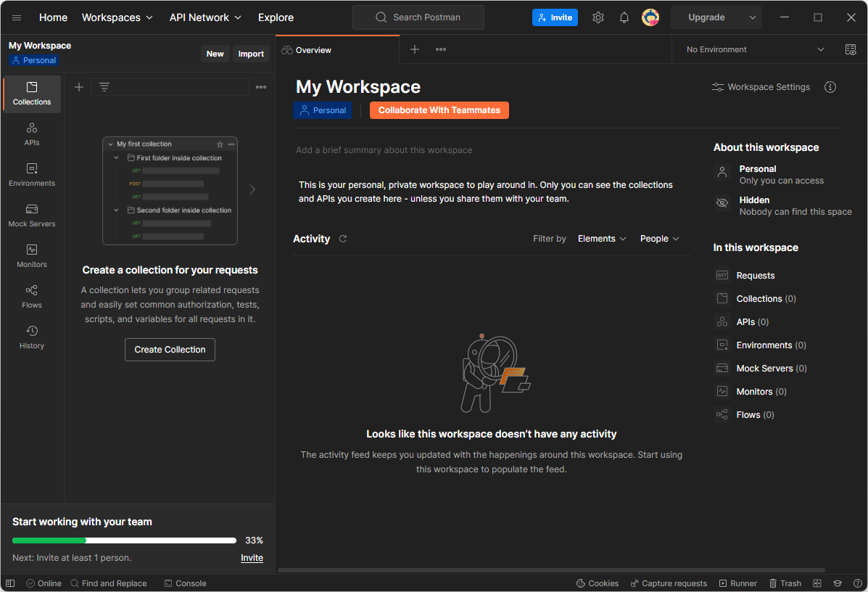The height and width of the screenshot is (592, 868).
Task: Click the collection preview thumbnail
Action: tap(170, 191)
